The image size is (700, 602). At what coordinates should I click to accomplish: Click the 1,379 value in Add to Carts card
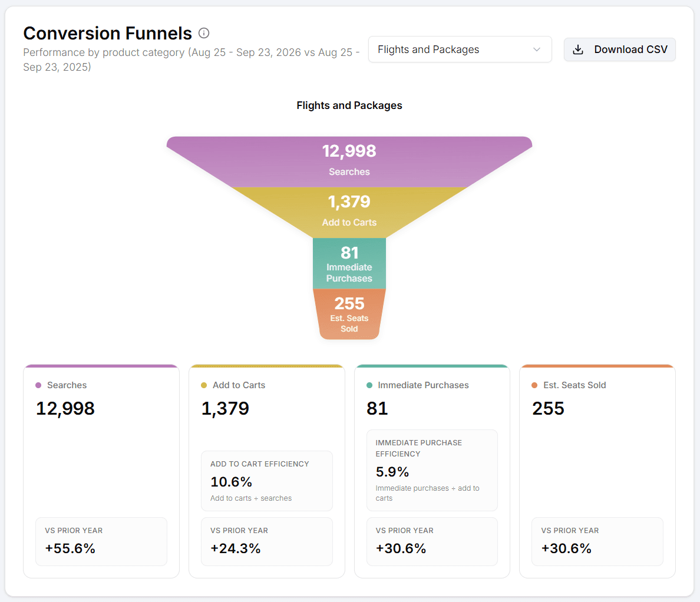click(x=225, y=408)
